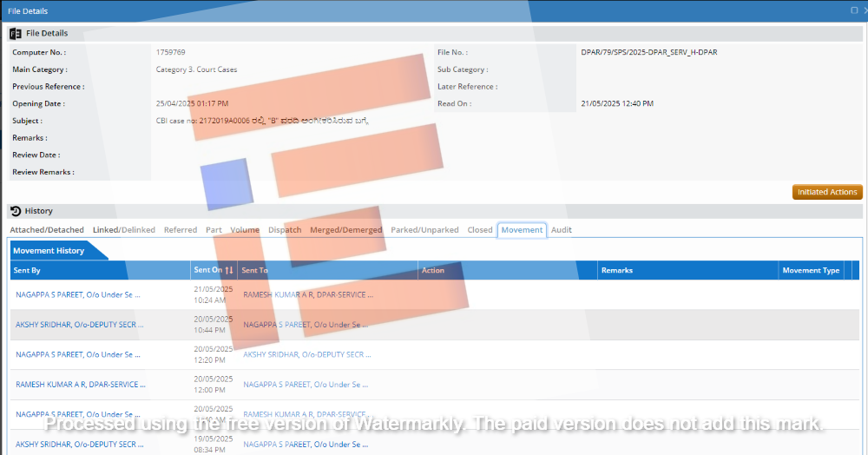Click the History clock icon
This screenshot has width=868, height=455.
point(16,211)
